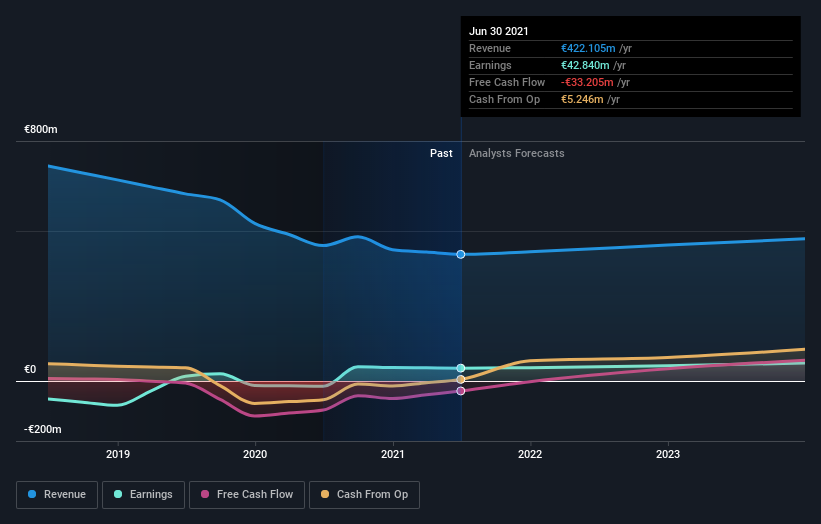This screenshot has width=821, height=524.
Task: Toggle the Free Cash Flow legend button
Action: [x=247, y=495]
